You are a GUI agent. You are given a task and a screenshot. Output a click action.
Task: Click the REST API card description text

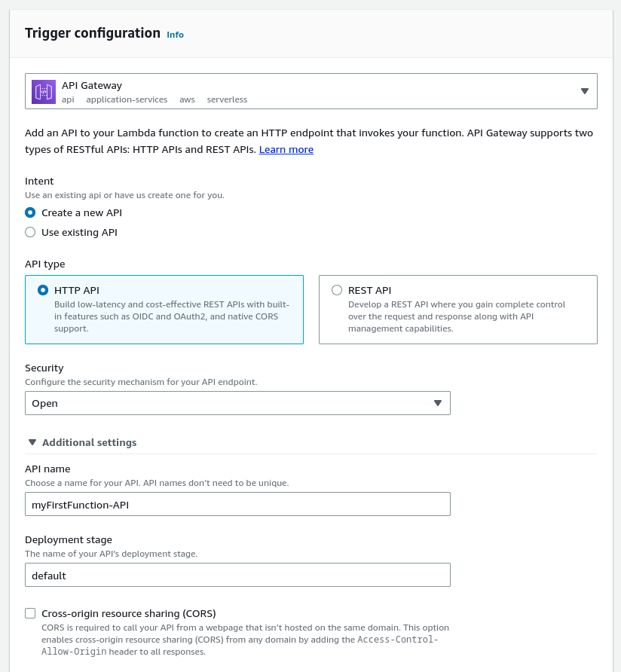pyautogui.click(x=457, y=316)
